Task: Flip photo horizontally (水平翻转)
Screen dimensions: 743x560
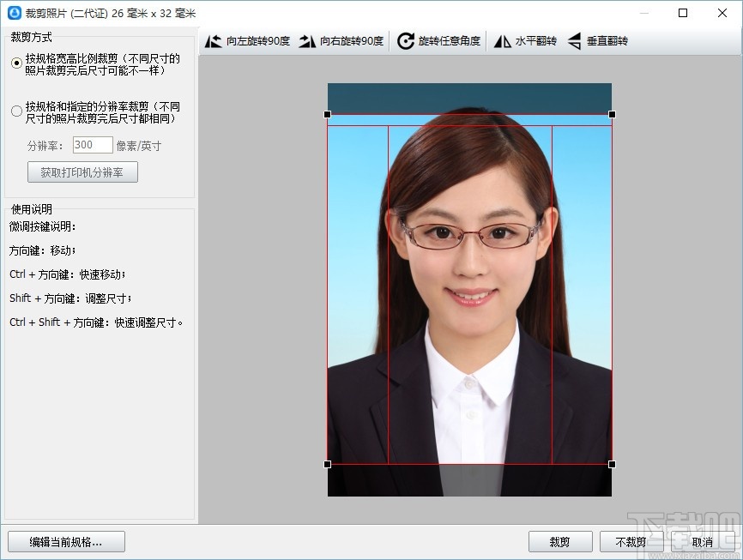Action: 525,41
